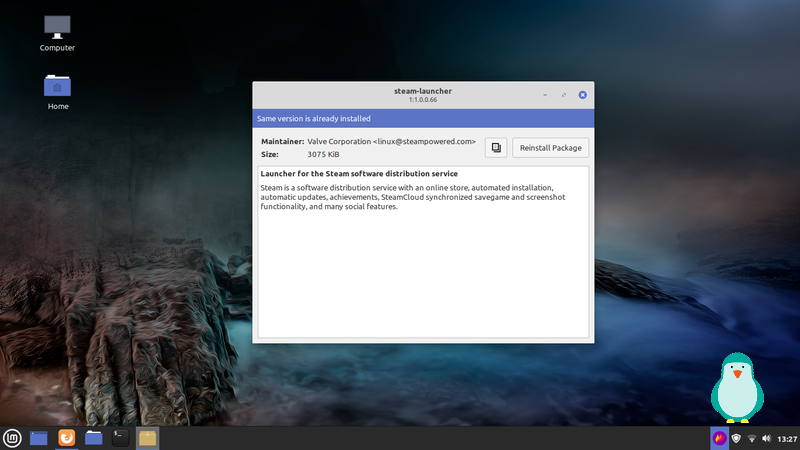The image size is (800, 450).
Task: Click the description paragraph about Steam
Action: (x=412, y=197)
